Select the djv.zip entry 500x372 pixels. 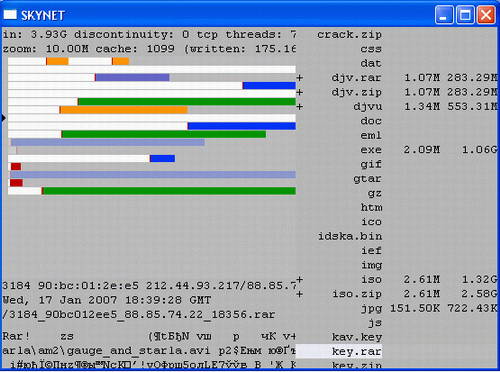pyautogui.click(x=356, y=92)
